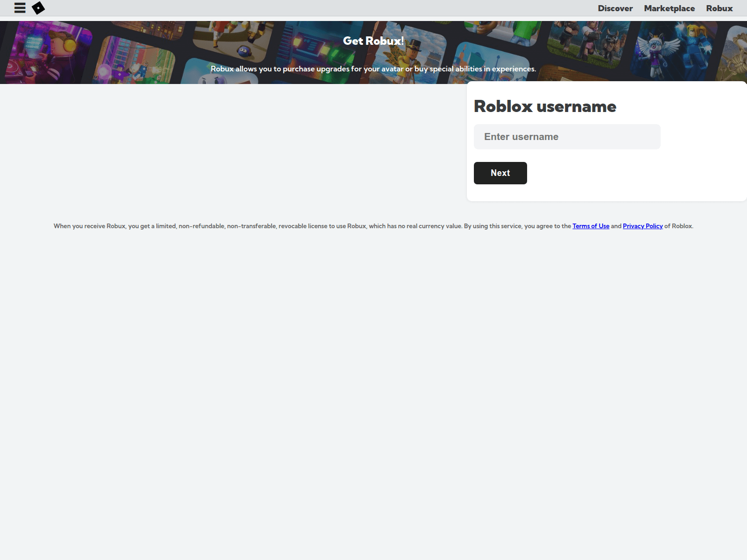
Task: Open the Terms of Use link
Action: [591, 226]
